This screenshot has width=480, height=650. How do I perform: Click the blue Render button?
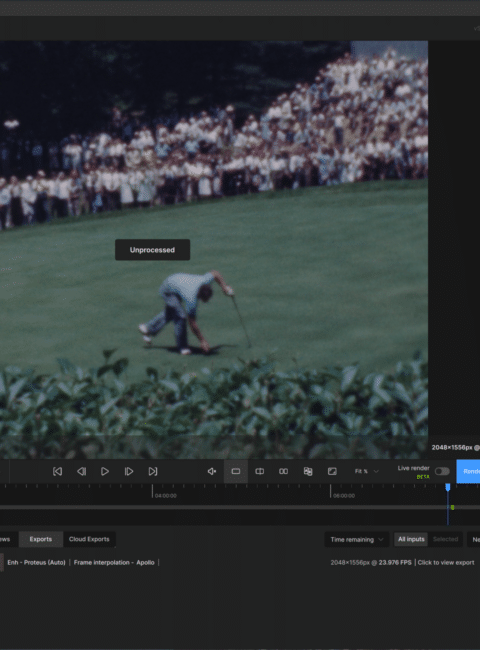click(x=468, y=471)
